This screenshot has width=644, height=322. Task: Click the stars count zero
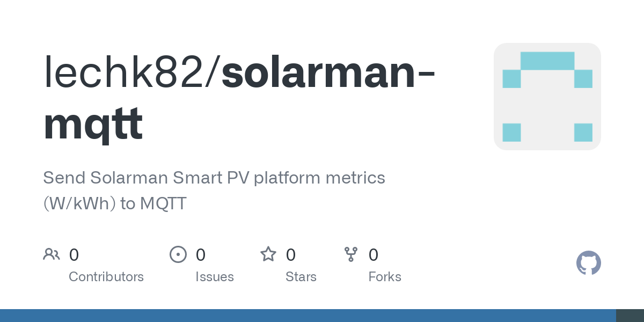291,255
